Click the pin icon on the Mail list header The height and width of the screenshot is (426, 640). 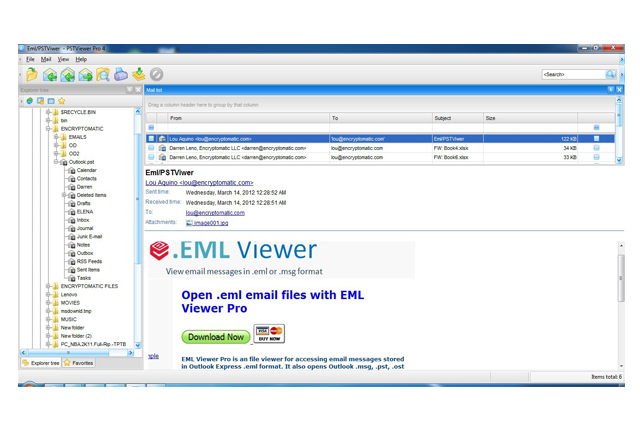(611, 89)
